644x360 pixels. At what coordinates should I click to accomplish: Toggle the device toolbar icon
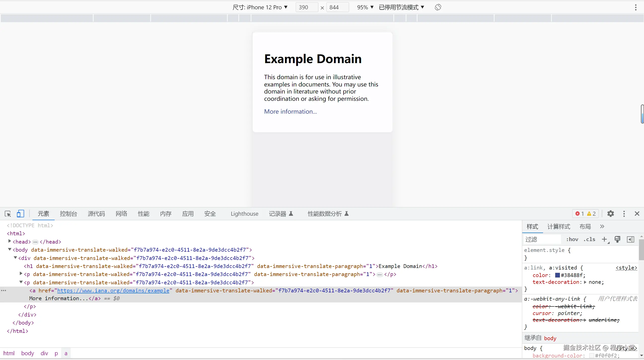(x=20, y=214)
